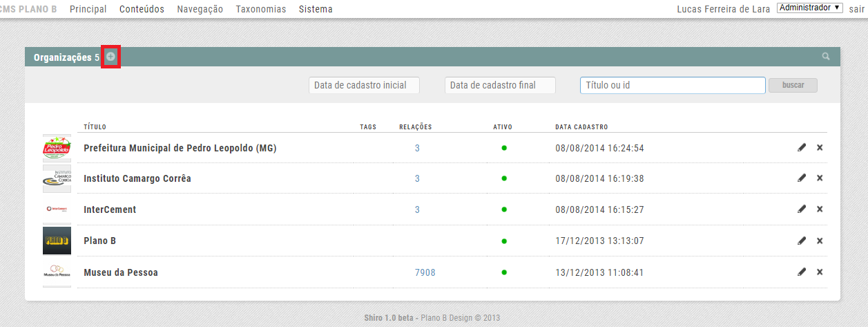Focus the Título ou id search field
Viewport: 868px width, 327px height.
[x=673, y=85]
